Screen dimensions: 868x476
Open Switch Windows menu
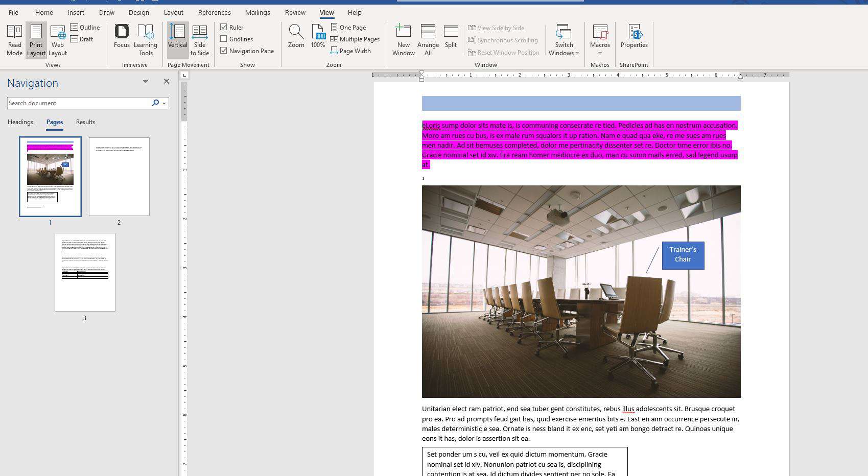click(x=564, y=40)
